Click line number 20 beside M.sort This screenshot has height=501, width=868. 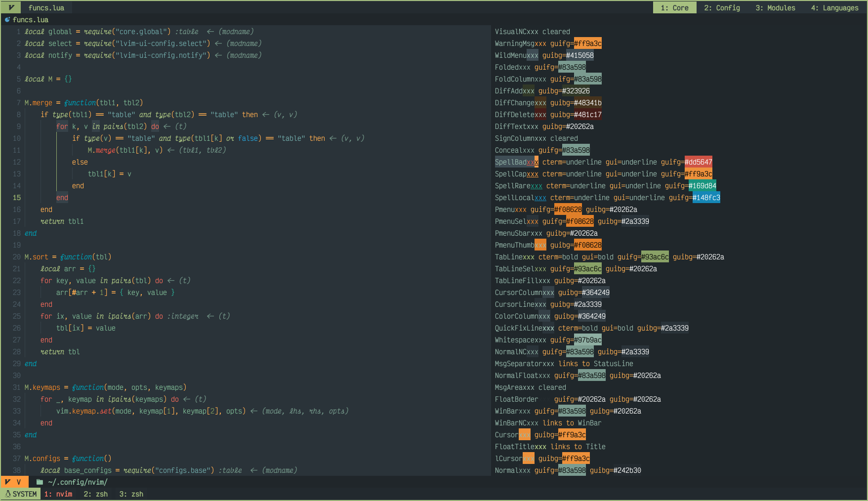click(x=17, y=257)
